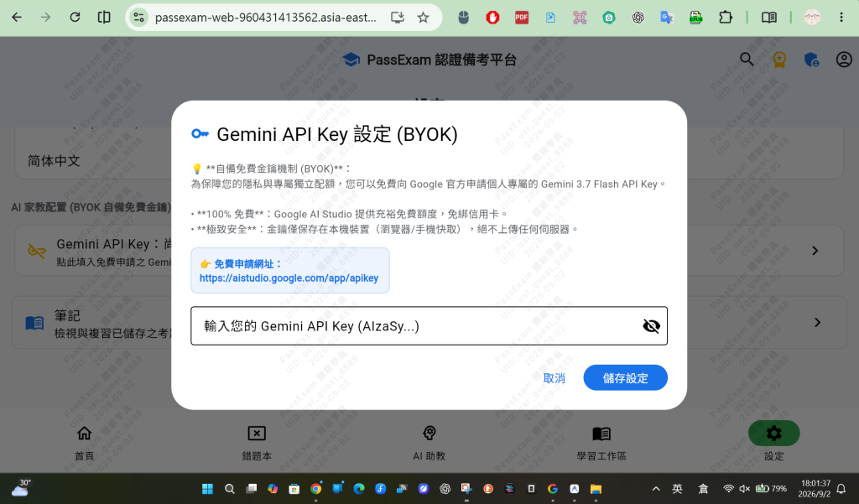Reload the page
This screenshot has width=859, height=504.
[x=75, y=18]
